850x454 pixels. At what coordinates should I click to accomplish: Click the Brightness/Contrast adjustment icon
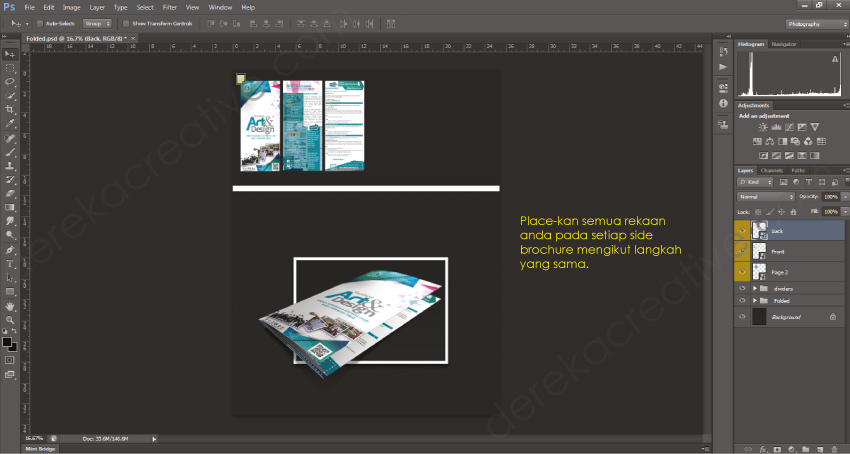[763, 127]
